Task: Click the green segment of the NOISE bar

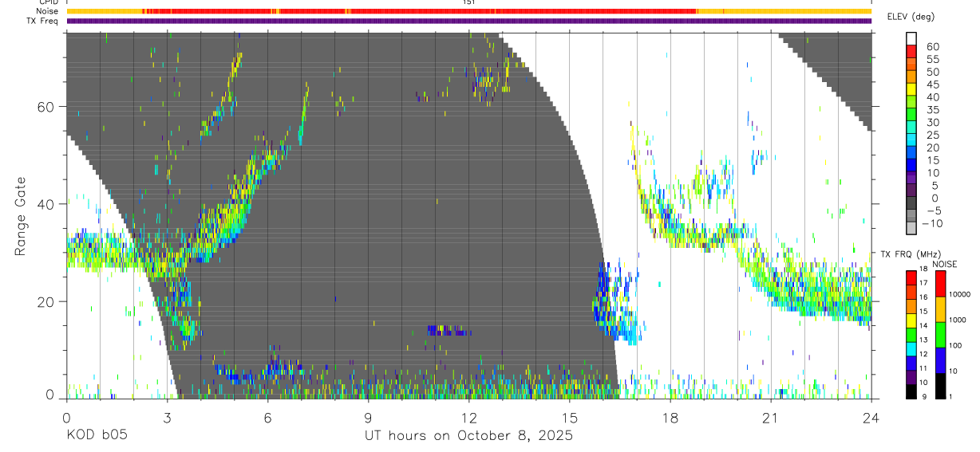Action: 941,334
